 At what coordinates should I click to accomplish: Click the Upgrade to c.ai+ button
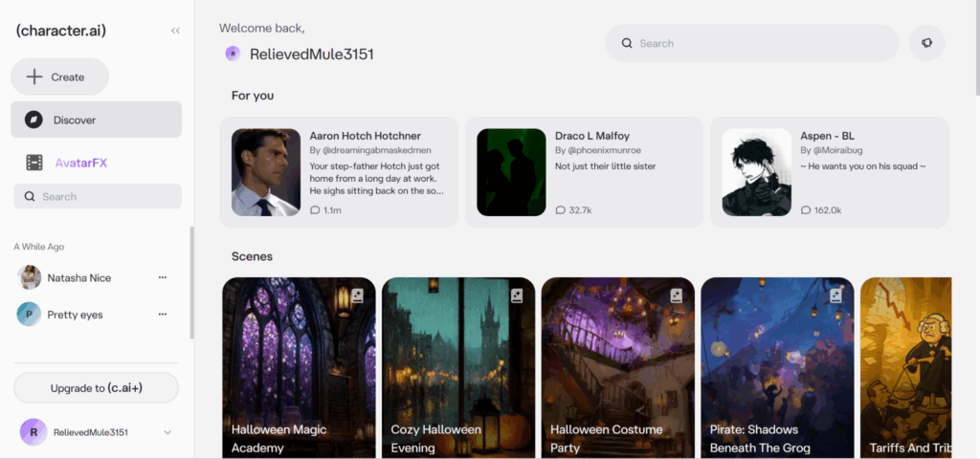(96, 388)
